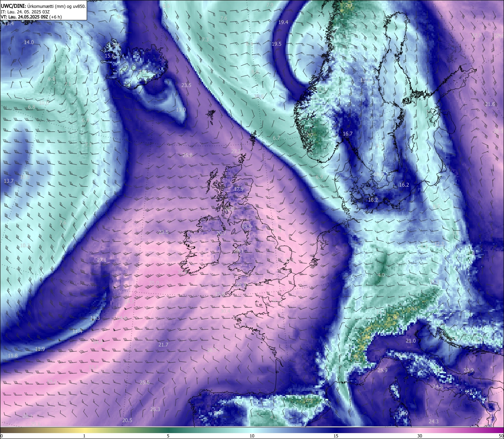Click the 23.9 value label

[469, 370]
